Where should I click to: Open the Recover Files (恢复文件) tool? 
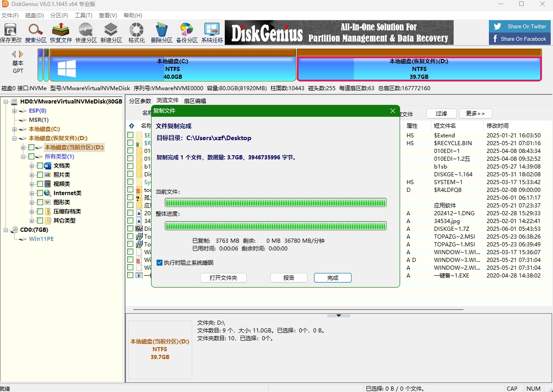(61, 32)
